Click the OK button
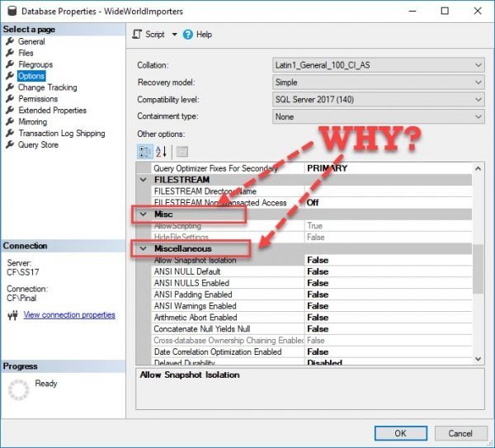This screenshot has width=495, height=448. pyautogui.click(x=400, y=432)
